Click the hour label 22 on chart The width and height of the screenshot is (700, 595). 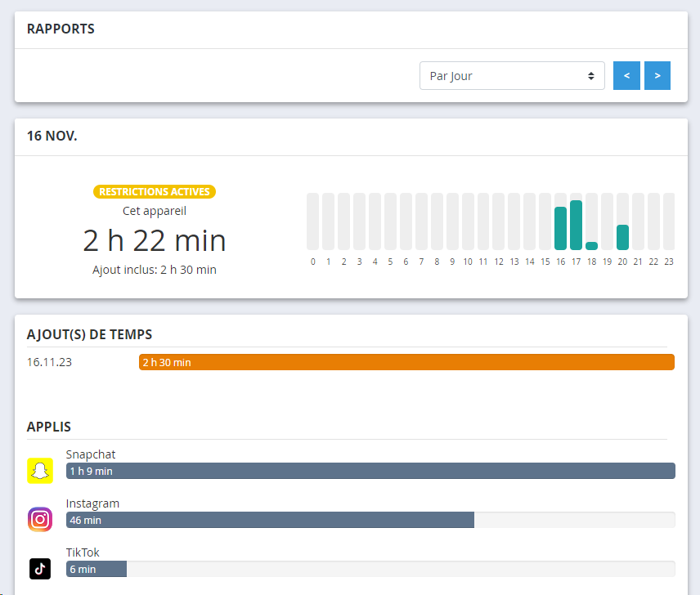pos(653,262)
